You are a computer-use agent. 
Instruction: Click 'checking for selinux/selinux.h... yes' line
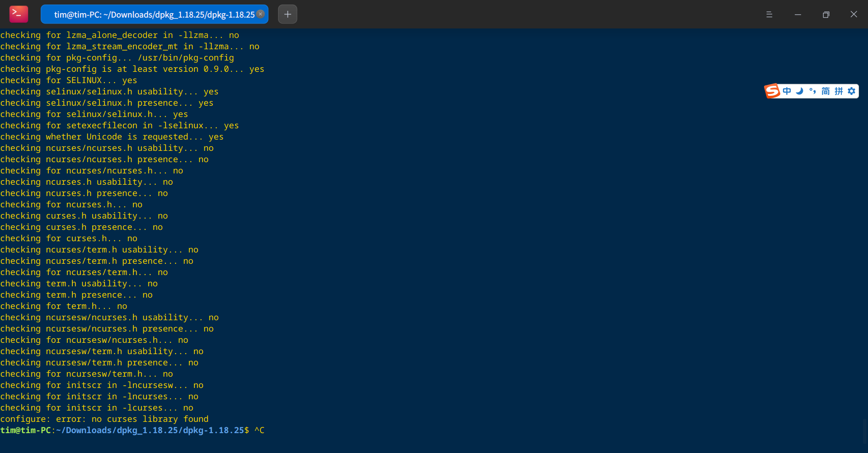(x=94, y=114)
